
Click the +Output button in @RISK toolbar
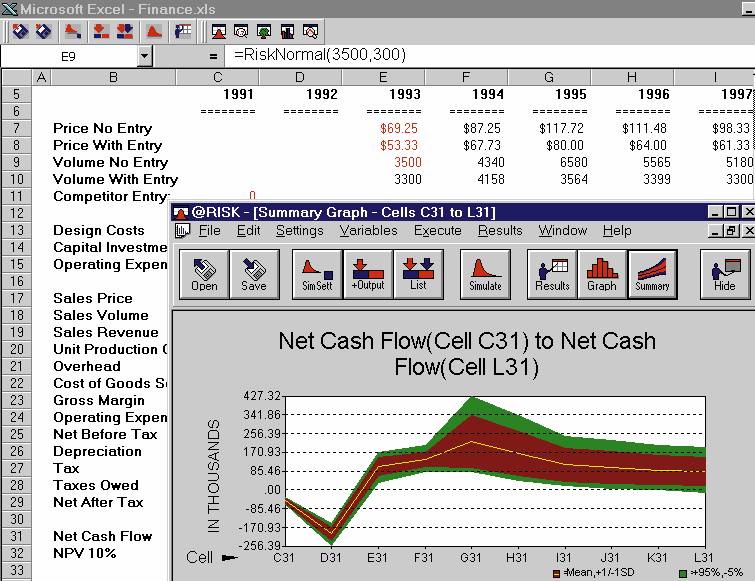pyautogui.click(x=368, y=274)
